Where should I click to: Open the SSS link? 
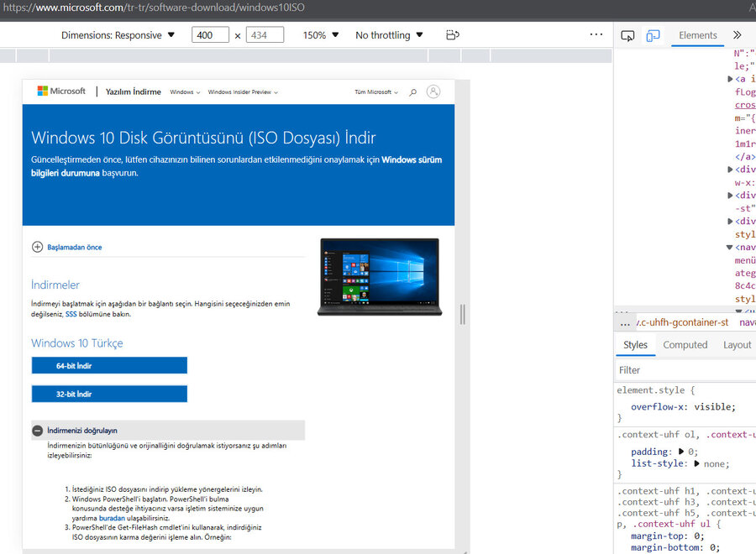(71, 314)
